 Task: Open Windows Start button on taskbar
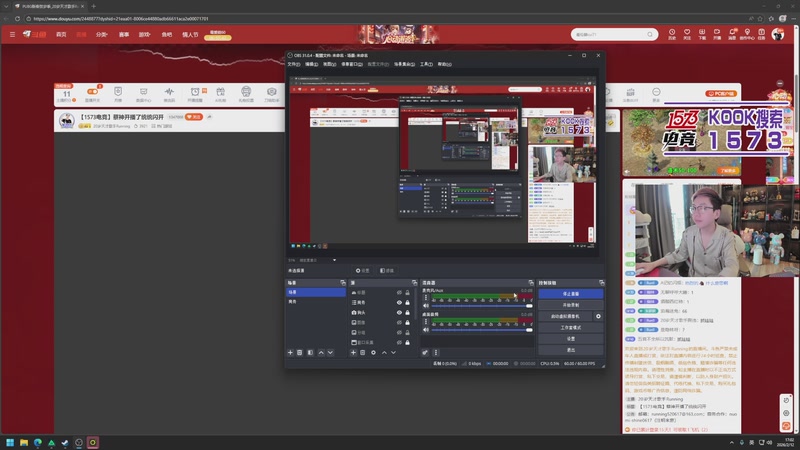(x=10, y=442)
